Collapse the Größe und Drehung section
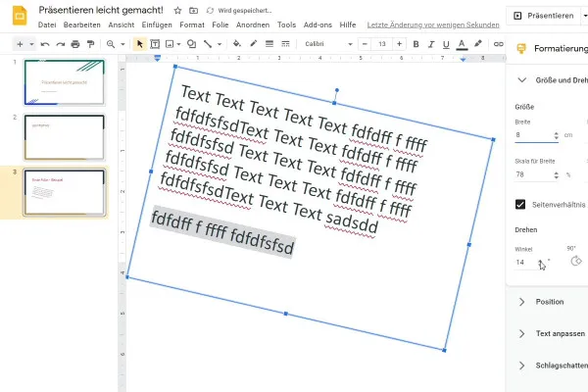This screenshot has height=392, width=588. point(522,80)
